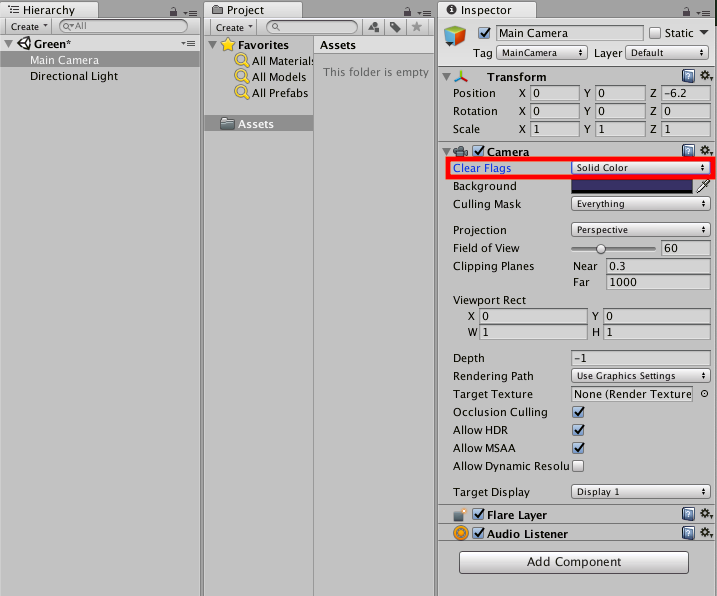Disable the Camera component checkbox
Screen dimensions: 717x596
[479, 151]
